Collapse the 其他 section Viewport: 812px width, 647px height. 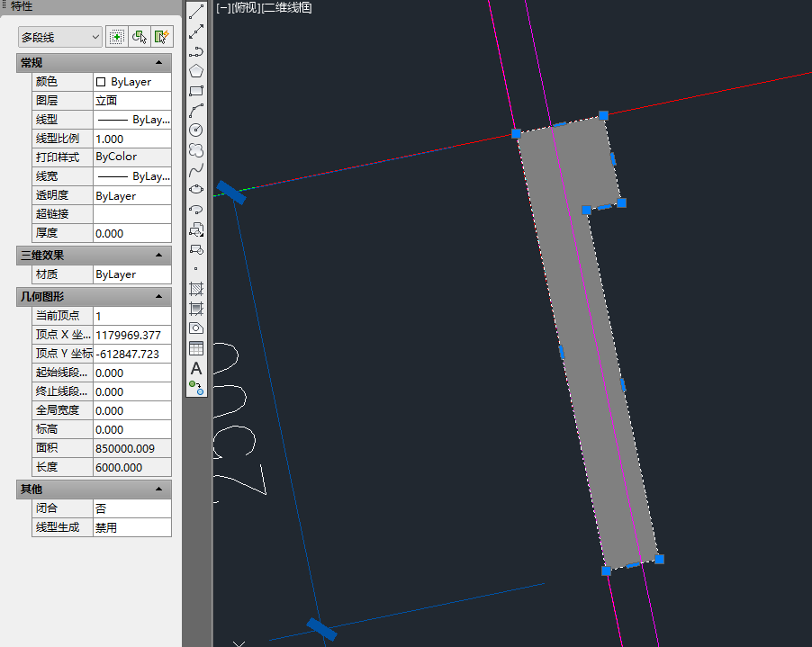(x=159, y=490)
